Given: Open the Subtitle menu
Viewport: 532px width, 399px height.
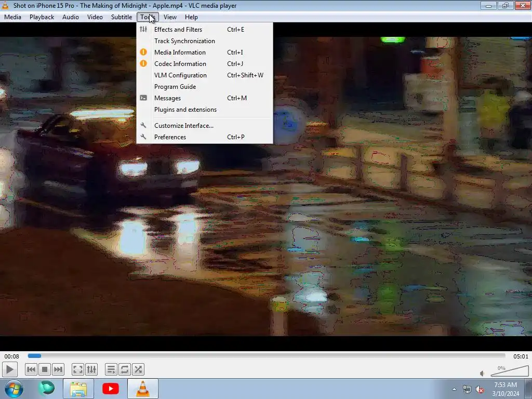Looking at the screenshot, I should 122,17.
